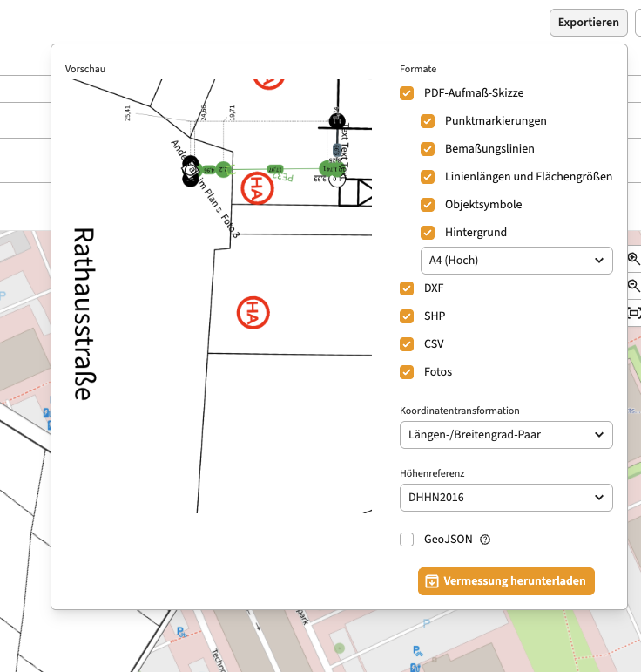
Task: Toggle the Fotos export checkbox
Action: [407, 371]
